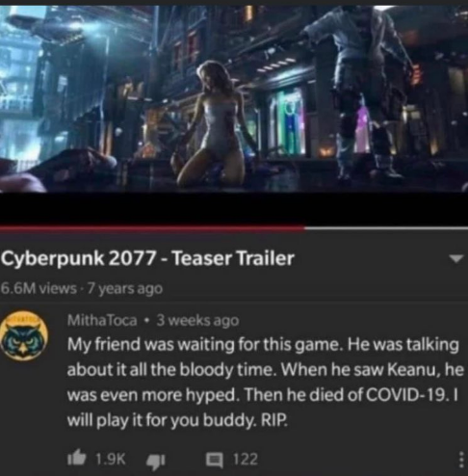Like MithaToca's comment with thumbs up
Viewport: 468px width, 476px height.
point(76,459)
